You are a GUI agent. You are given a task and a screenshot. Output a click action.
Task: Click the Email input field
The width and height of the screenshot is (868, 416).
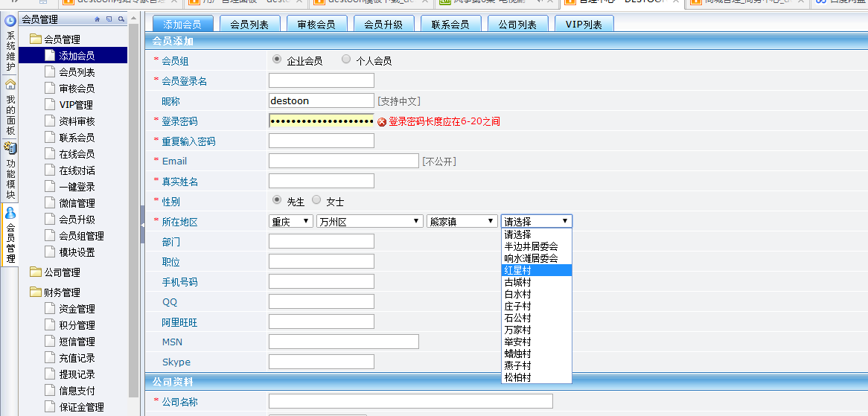point(343,161)
